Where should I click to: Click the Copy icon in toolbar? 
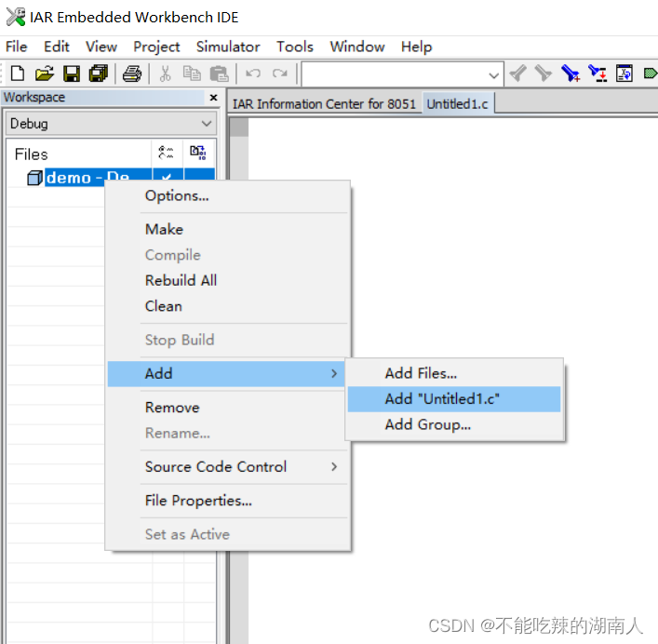coord(192,74)
